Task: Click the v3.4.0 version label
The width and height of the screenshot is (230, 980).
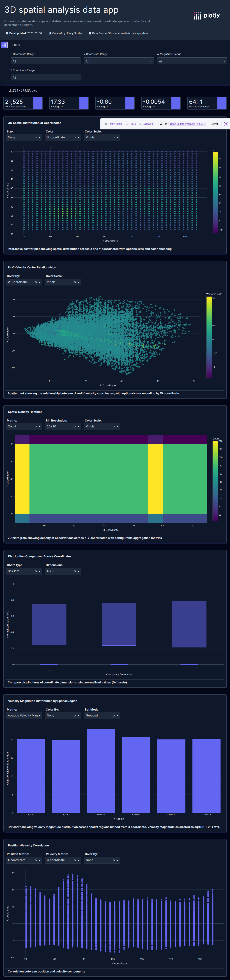Action: pos(163,124)
